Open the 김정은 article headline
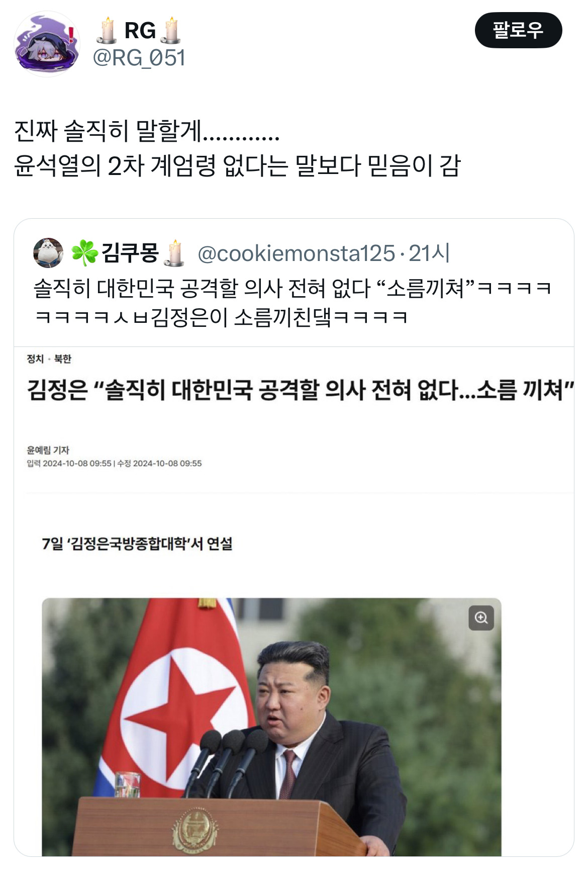 (301, 390)
